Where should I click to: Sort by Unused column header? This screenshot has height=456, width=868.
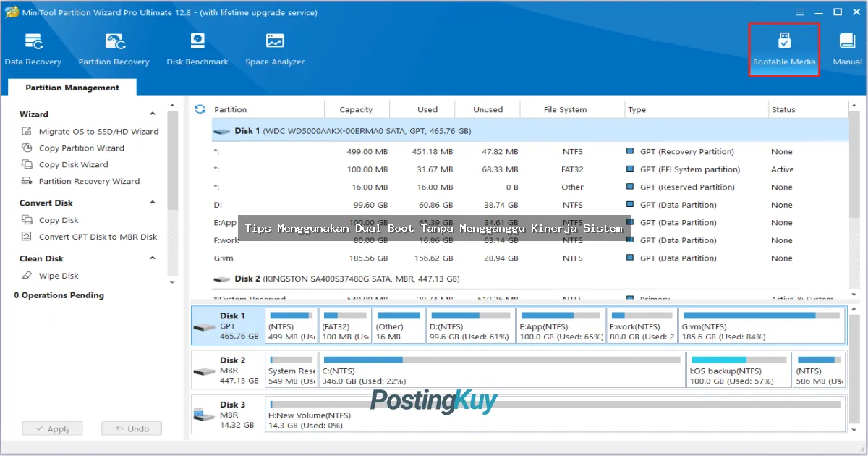pos(488,110)
